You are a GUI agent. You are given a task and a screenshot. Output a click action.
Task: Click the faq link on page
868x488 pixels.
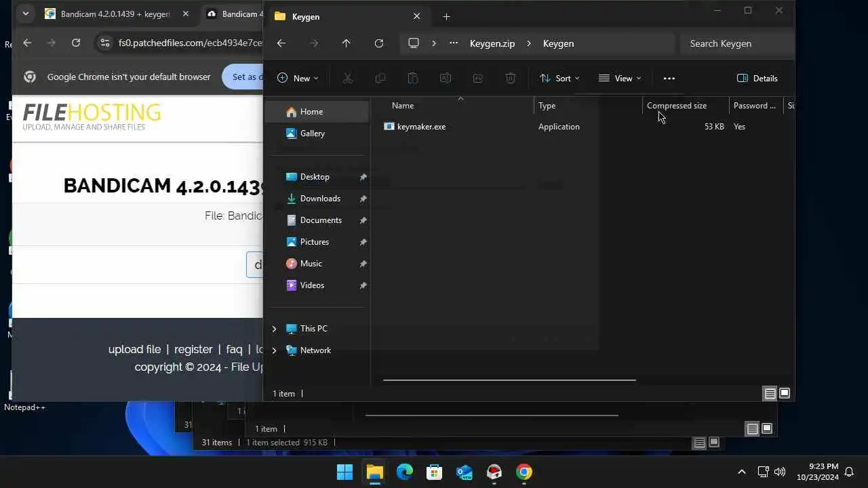[234, 350]
